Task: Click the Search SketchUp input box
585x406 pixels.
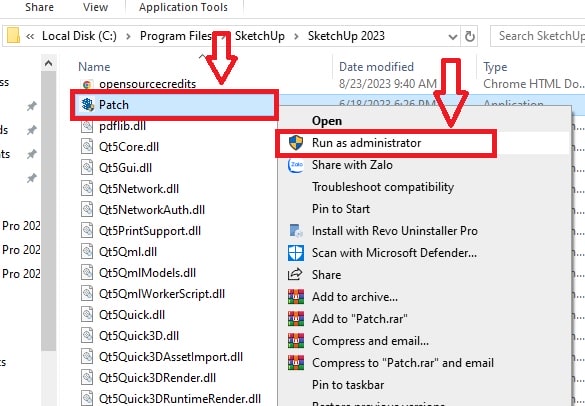Action: pos(539,36)
